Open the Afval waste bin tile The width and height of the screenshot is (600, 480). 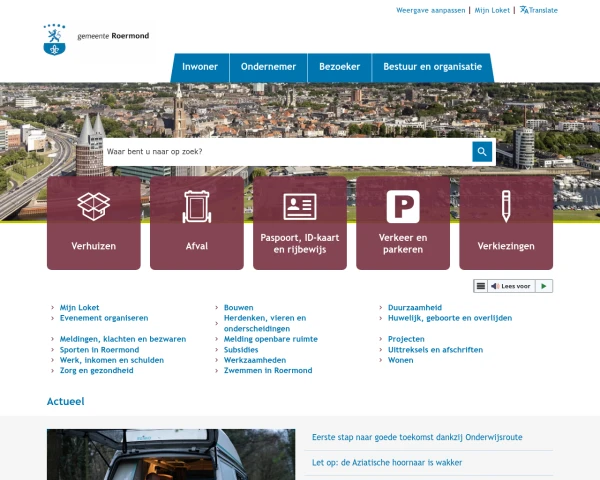tap(197, 223)
